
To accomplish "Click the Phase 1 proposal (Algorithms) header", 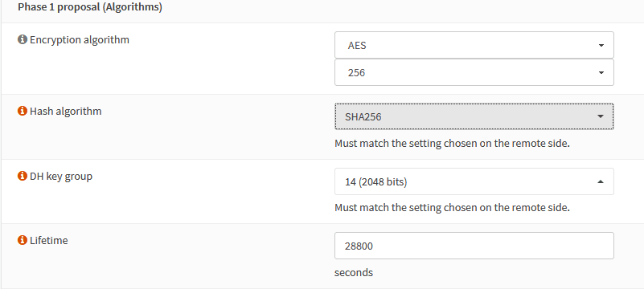I will point(90,7).
